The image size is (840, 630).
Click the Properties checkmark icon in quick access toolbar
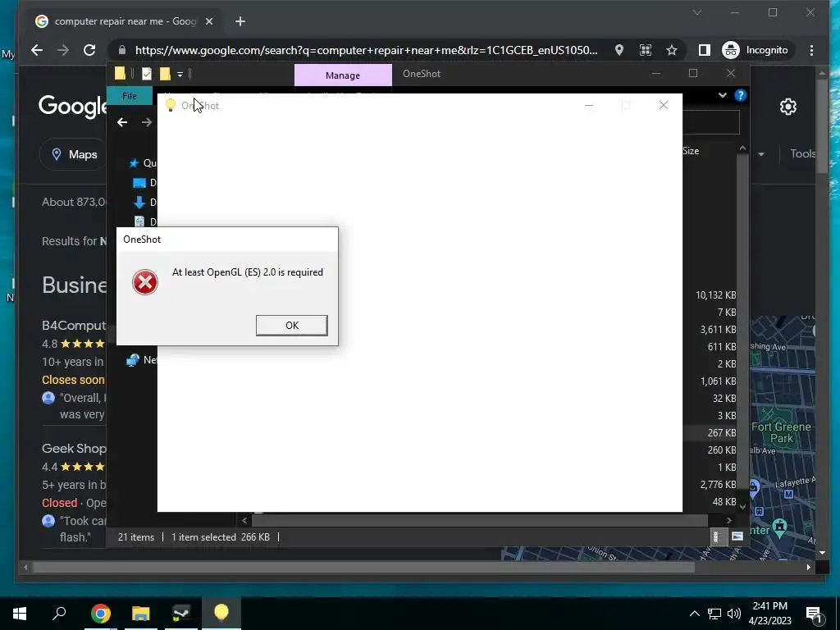(146, 74)
